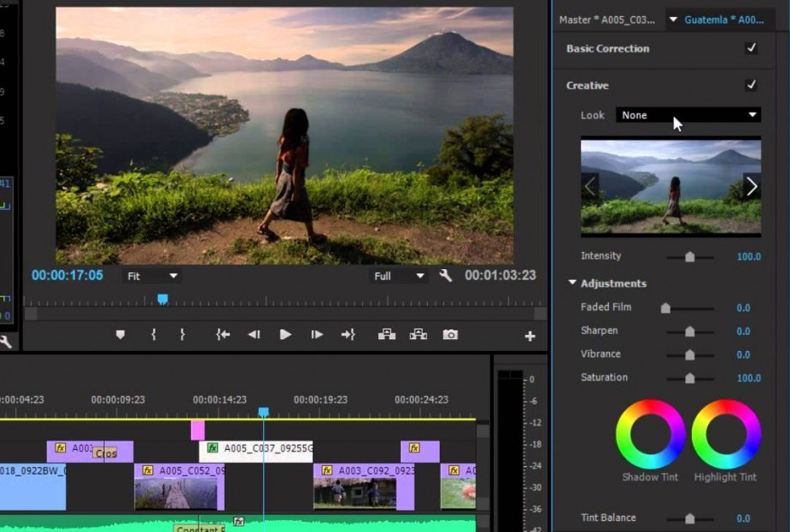Open the Full playback resolution dropdown
This screenshot has width=790, height=532.
tap(399, 276)
